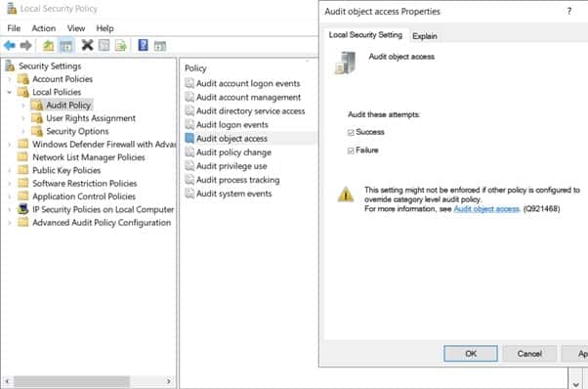Screen dimensions: 588x389
Task: Click the blue Help book icon
Action: 143,45
